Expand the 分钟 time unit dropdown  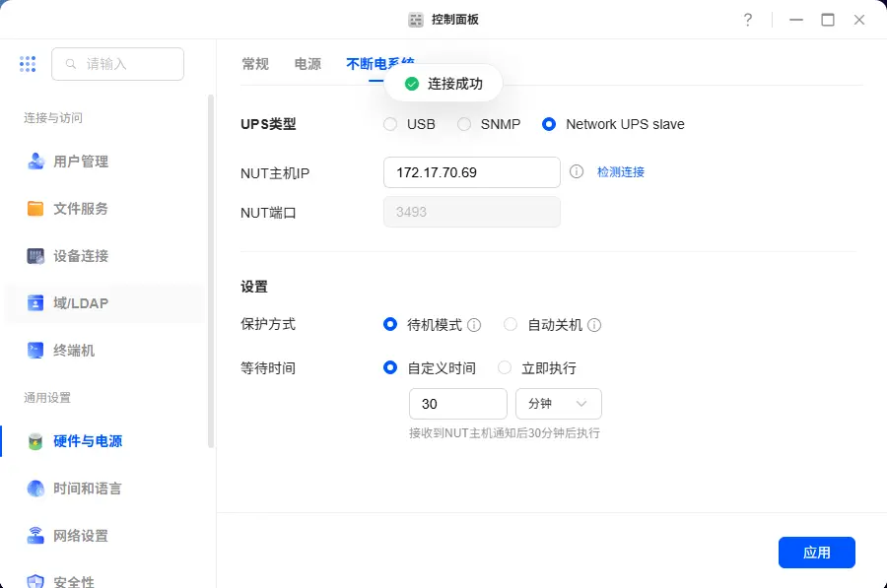coord(558,404)
